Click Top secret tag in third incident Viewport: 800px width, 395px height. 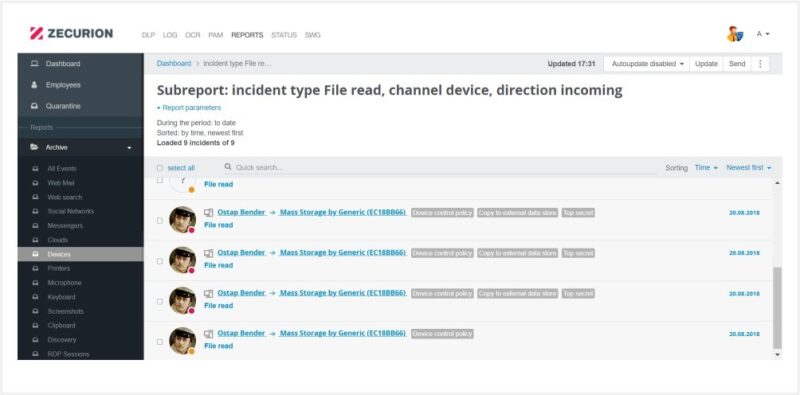pyautogui.click(x=578, y=293)
